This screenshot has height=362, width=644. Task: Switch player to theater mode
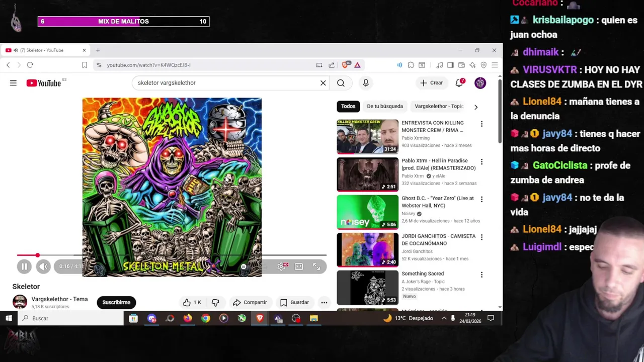click(299, 266)
